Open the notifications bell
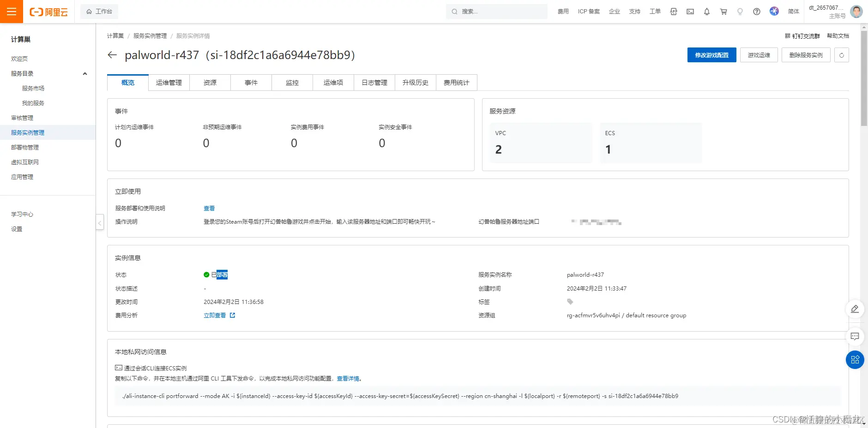 (707, 12)
